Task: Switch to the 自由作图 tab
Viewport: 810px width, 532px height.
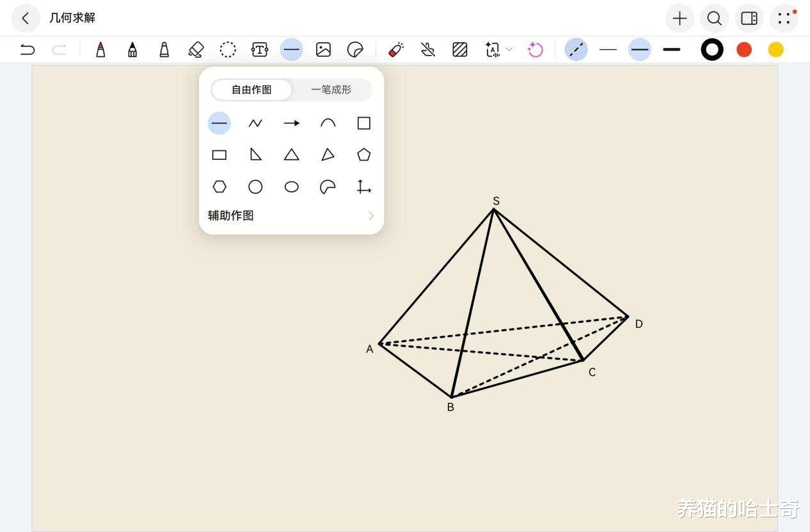Action: (251, 90)
